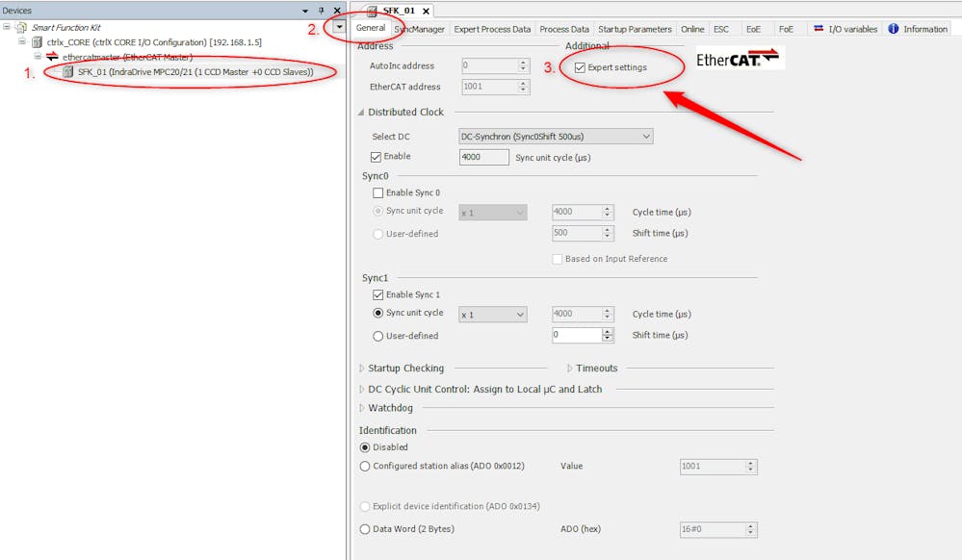Open the Sync0 cycle multiplier dropdown
Viewport: 962px width, 560px height.
tap(493, 213)
